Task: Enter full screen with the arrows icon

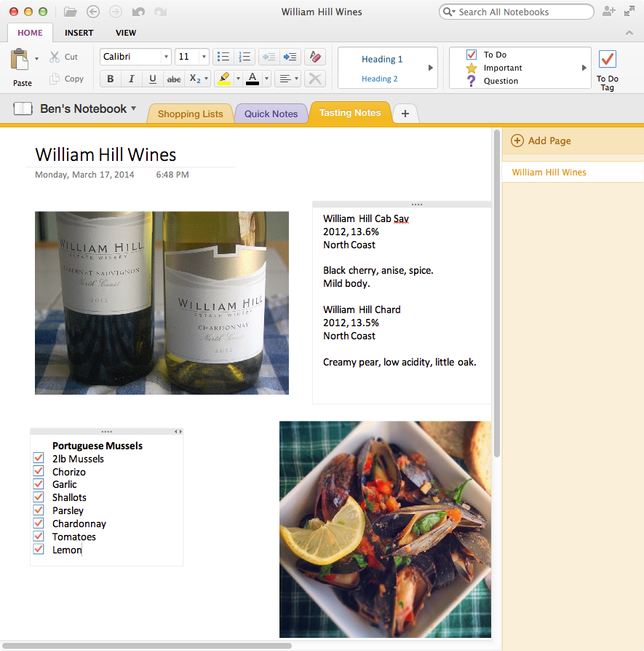Action: [629, 11]
